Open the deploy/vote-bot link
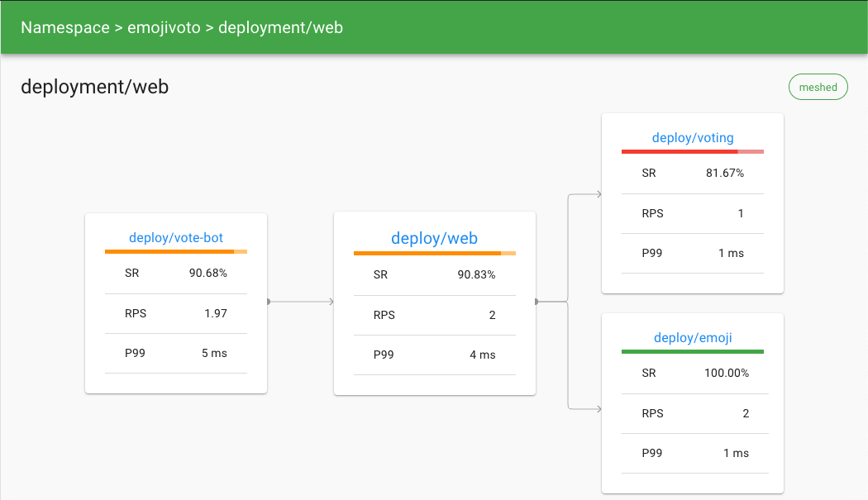Screen dimensions: 868x500 176,238
